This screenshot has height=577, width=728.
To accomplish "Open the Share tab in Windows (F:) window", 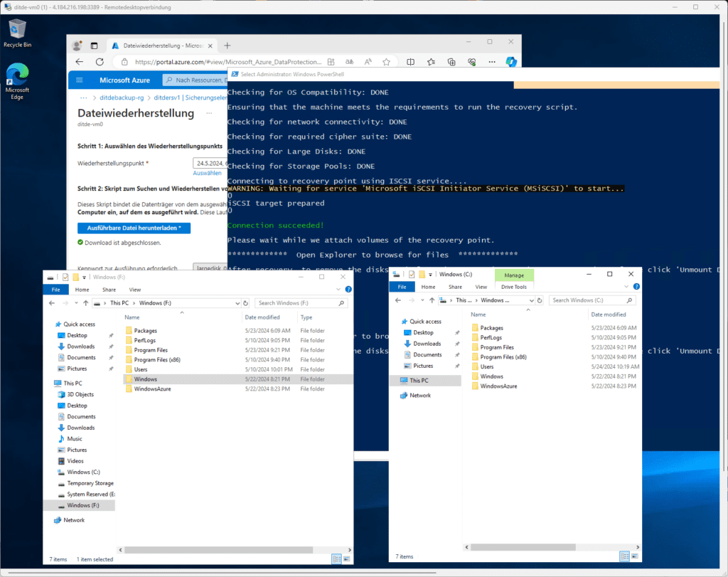I will tap(109, 290).
